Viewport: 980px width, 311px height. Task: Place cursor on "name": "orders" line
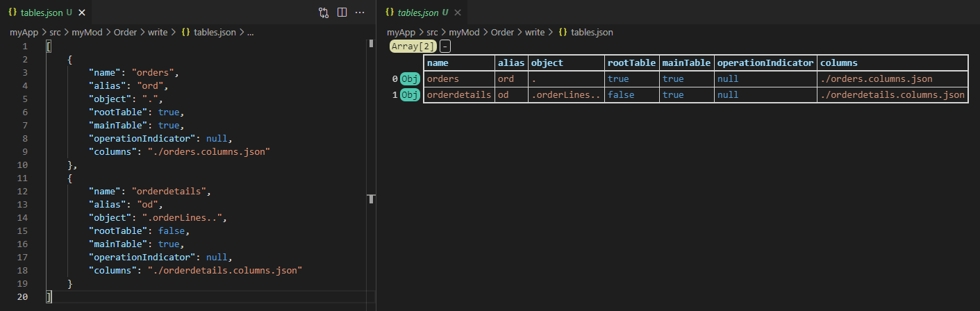134,72
